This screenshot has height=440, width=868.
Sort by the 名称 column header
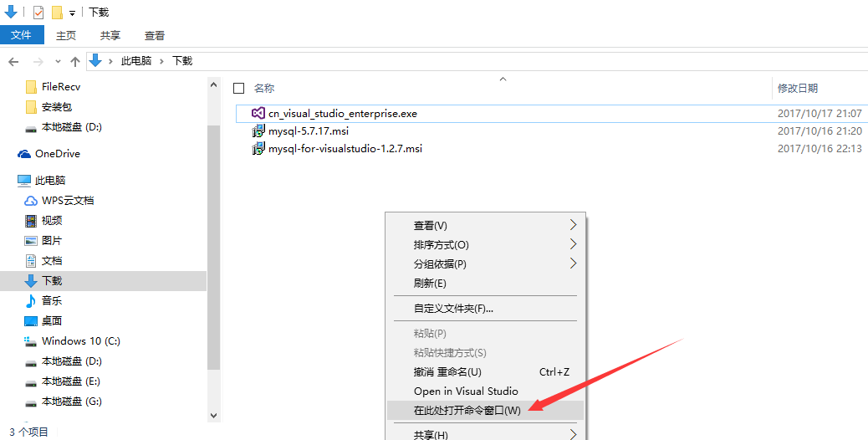(264, 88)
